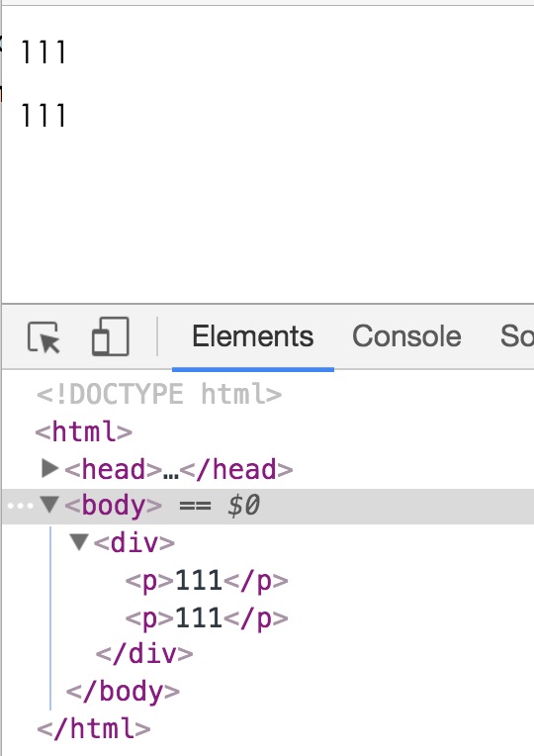
Task: Collapse the body element triangle
Action: point(49,505)
